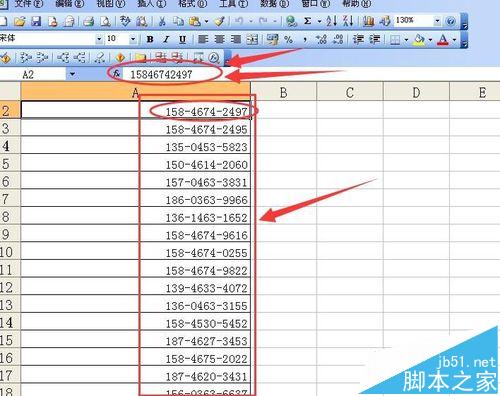Screen dimensions: 500x396
Task: Open the zoom percentage dropdown
Action: click(x=437, y=21)
